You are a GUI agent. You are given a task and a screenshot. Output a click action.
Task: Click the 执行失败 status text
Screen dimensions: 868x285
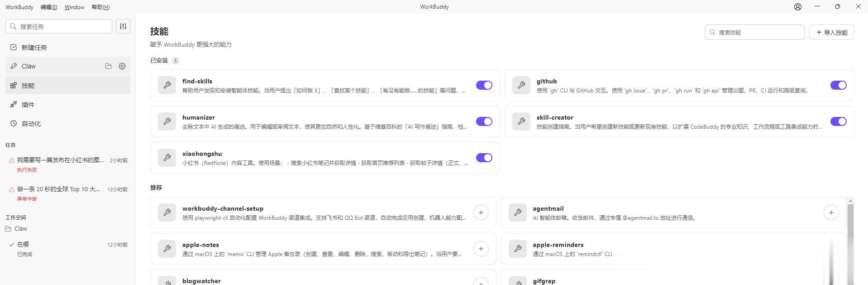[x=27, y=170]
